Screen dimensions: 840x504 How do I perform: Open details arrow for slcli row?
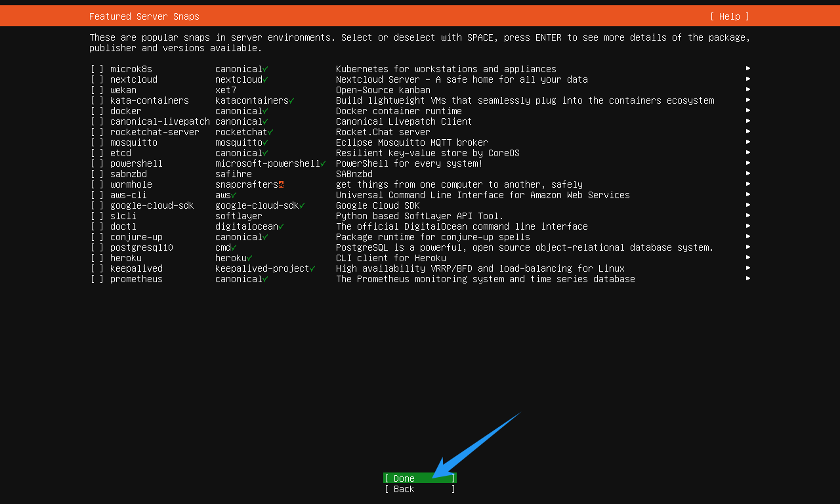tap(748, 215)
